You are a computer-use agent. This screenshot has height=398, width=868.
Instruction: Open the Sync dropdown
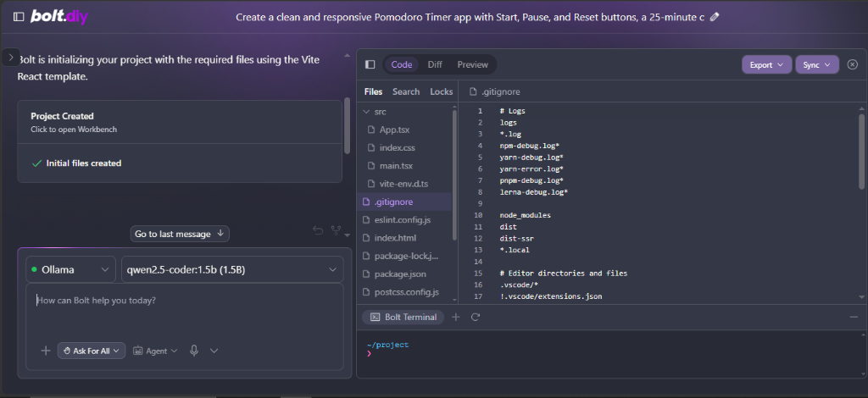pos(817,64)
